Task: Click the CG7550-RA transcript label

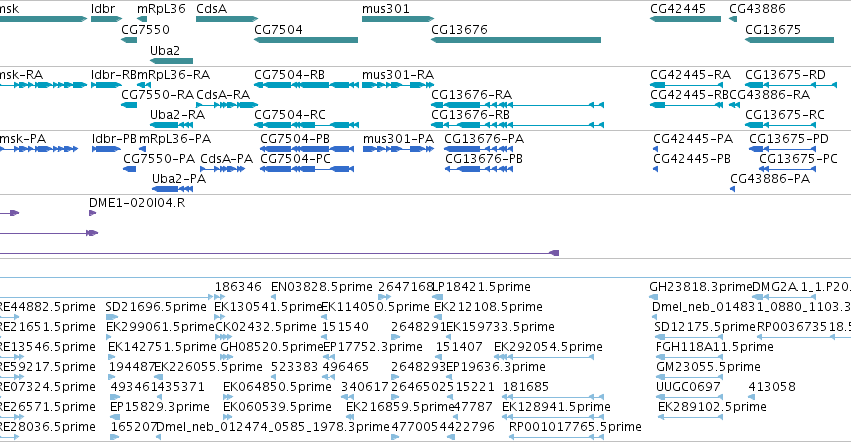Action: tap(157, 94)
